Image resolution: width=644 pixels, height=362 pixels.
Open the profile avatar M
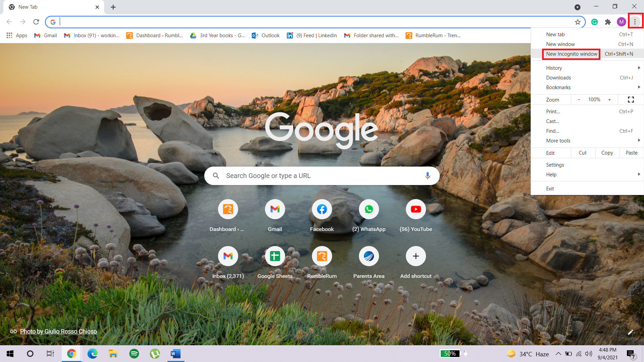[621, 22]
